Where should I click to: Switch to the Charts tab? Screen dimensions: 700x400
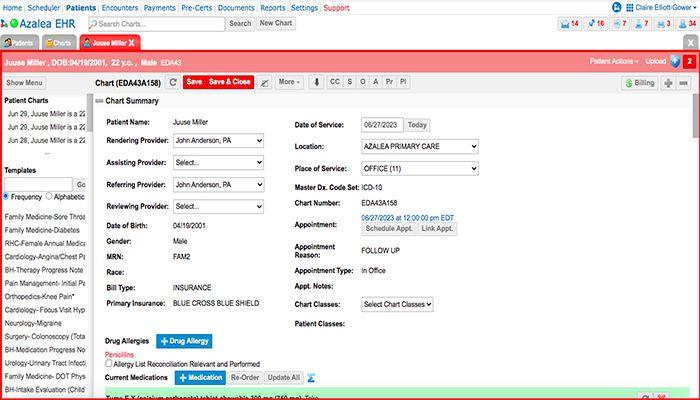59,43
